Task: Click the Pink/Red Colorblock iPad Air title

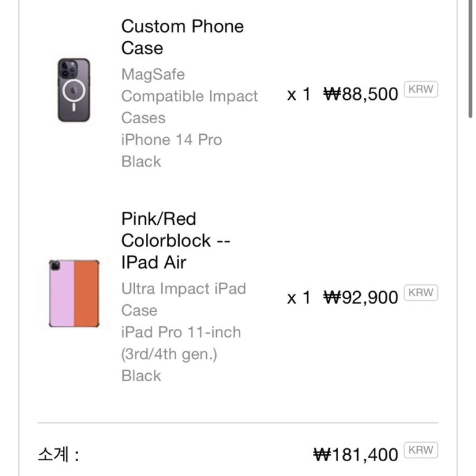Action: (175, 240)
